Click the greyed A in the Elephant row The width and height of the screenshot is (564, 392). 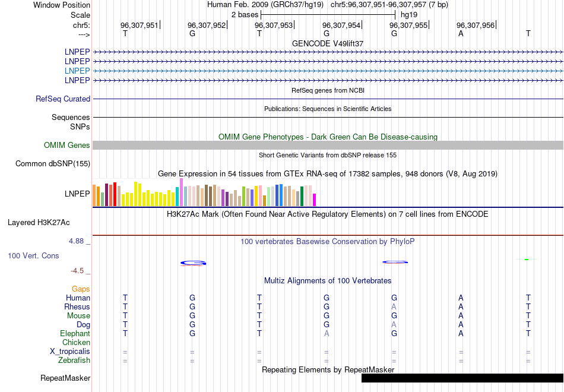click(x=327, y=334)
